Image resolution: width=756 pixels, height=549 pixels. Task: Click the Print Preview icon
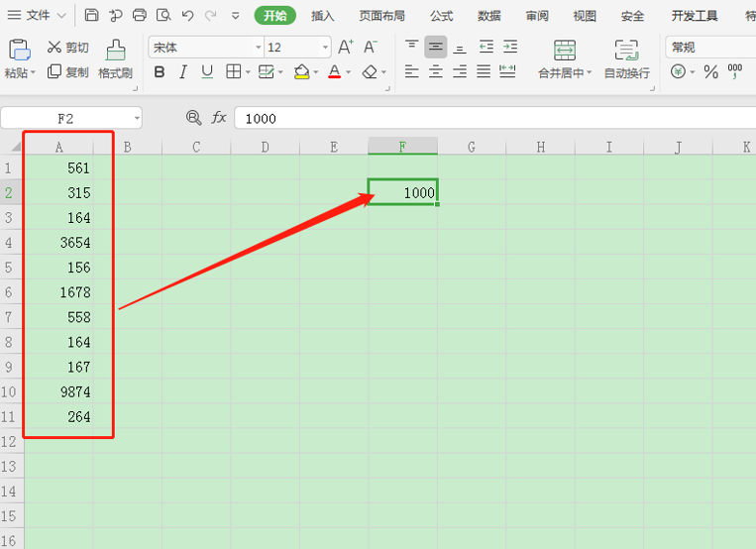pos(163,15)
